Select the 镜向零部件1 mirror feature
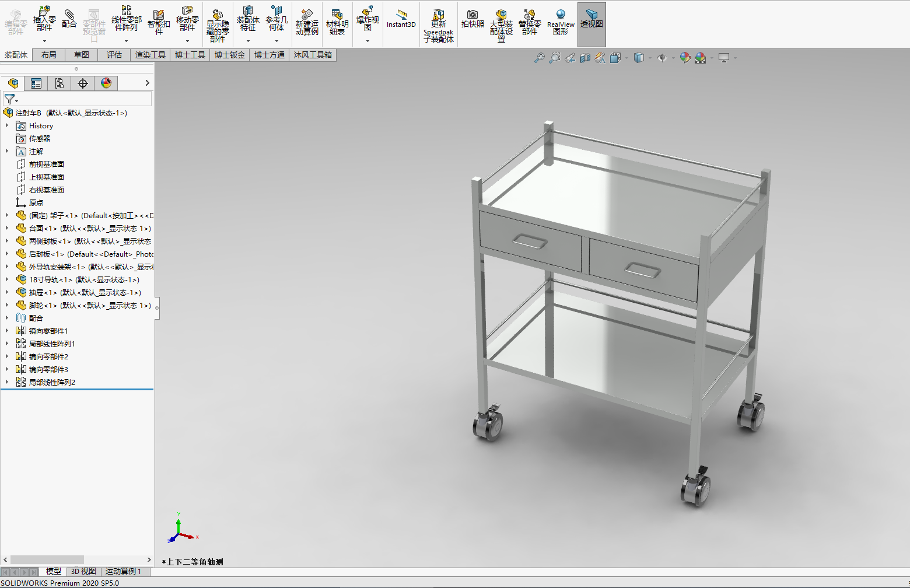Screen dimensions: 910x588 click(43, 331)
